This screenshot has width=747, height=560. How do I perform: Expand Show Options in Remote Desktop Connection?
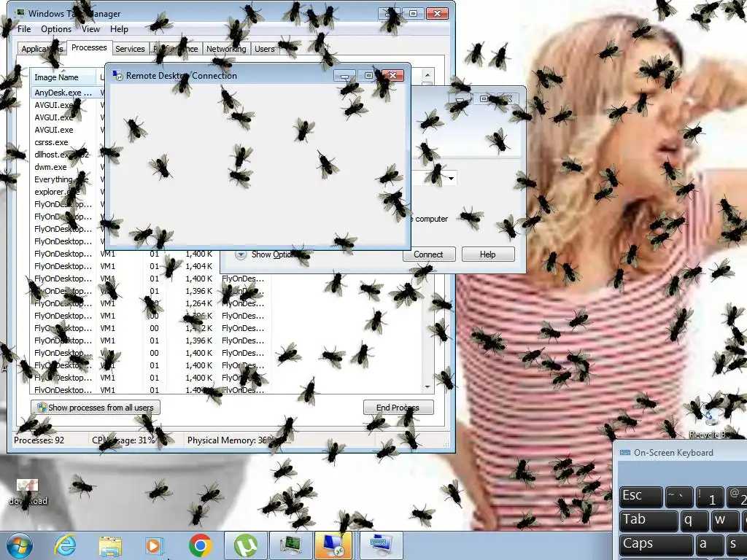(266, 254)
